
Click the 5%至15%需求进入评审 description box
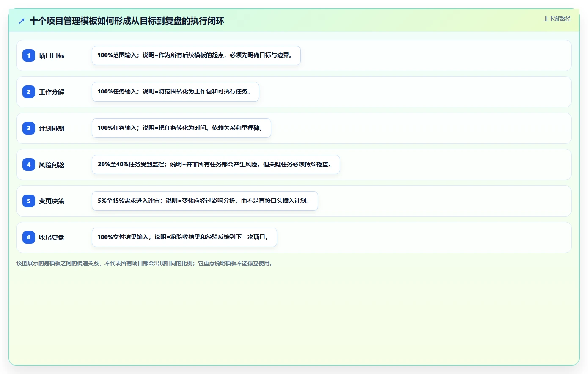click(x=205, y=201)
